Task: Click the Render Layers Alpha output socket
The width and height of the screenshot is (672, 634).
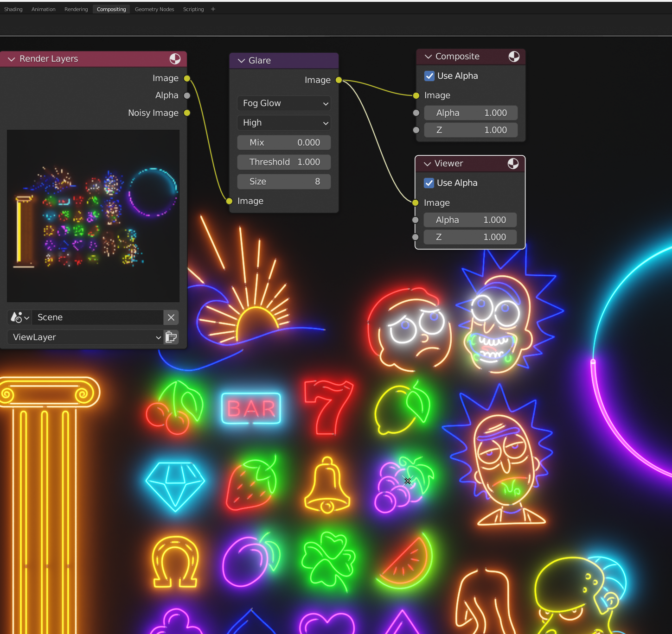Action: pyautogui.click(x=187, y=95)
